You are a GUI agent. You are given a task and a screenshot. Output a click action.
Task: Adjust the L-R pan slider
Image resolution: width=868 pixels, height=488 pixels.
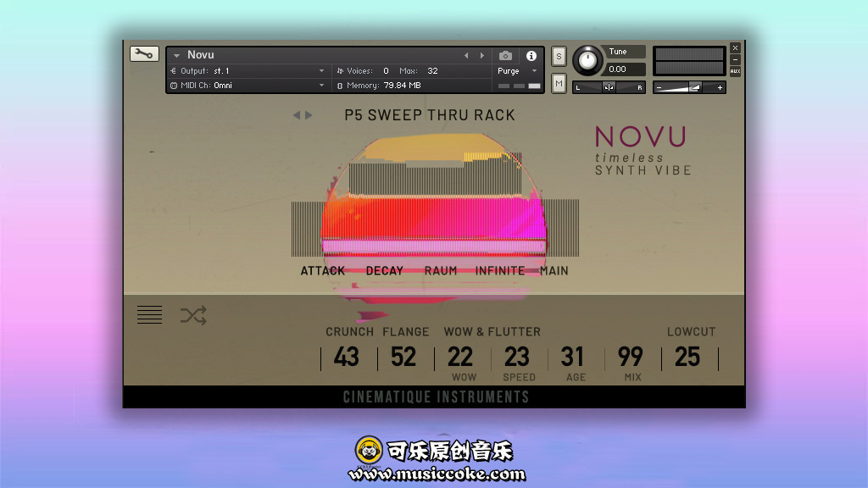click(609, 87)
